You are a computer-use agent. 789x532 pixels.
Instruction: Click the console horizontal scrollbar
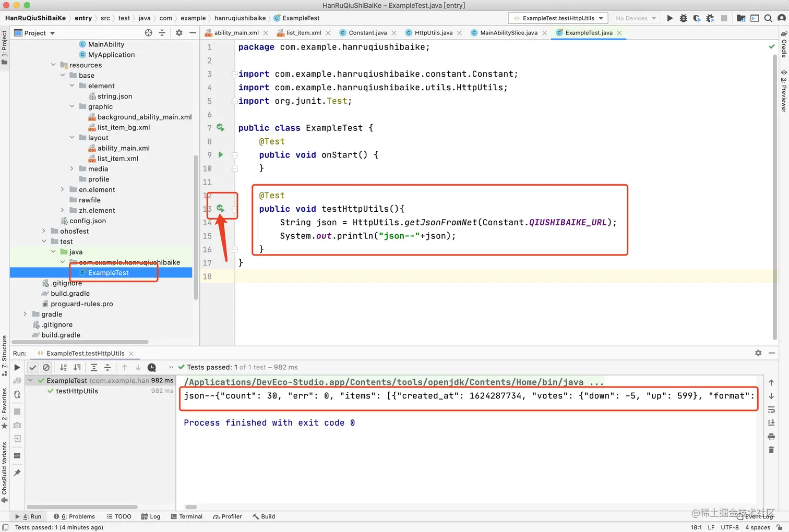191,507
